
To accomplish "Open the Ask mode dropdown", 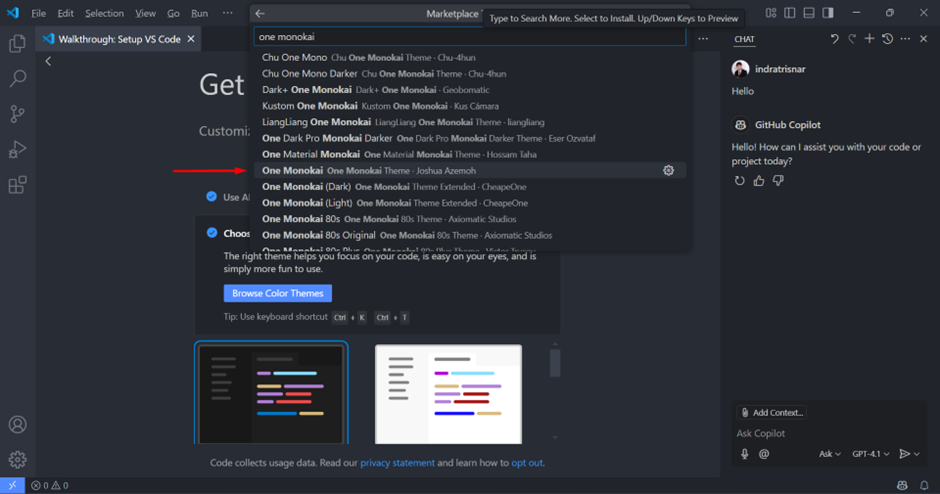I will (830, 454).
